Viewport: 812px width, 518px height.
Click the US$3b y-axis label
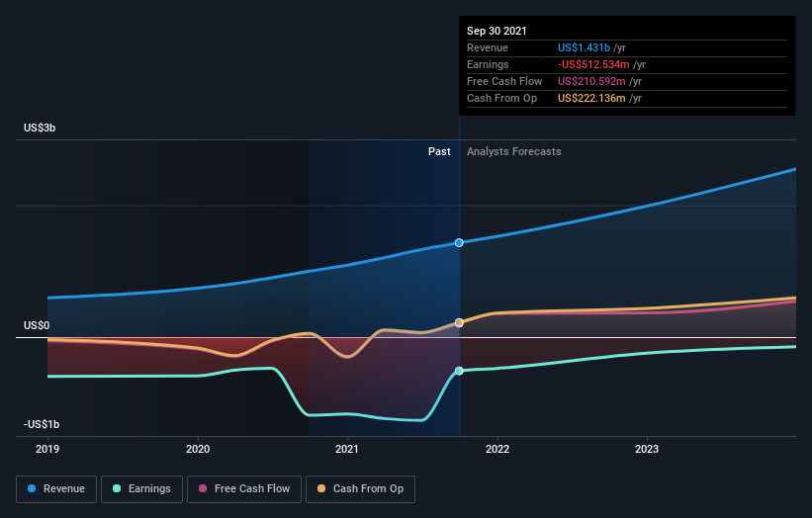tap(40, 128)
